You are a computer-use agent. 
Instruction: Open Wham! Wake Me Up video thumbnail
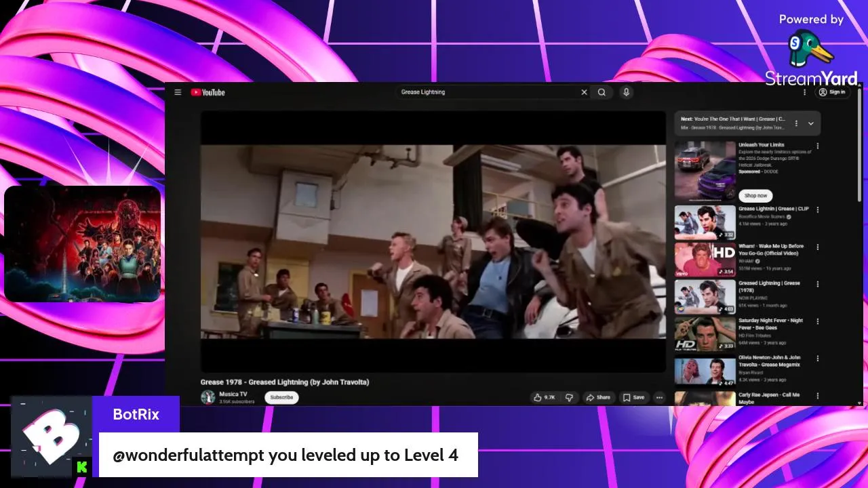pos(705,260)
